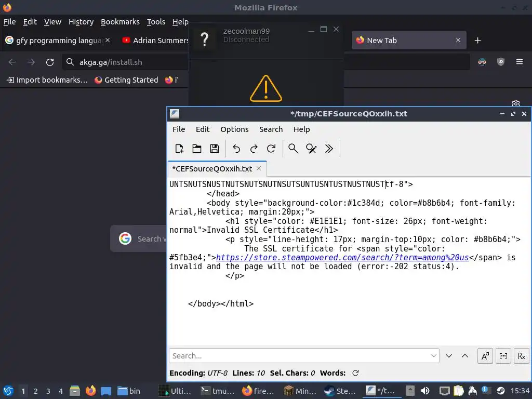
Task: Reload the document with the circular arrow icon
Action: [271, 149]
